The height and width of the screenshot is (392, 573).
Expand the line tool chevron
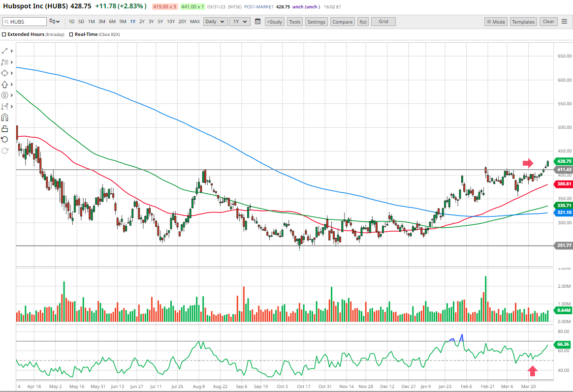12,51
